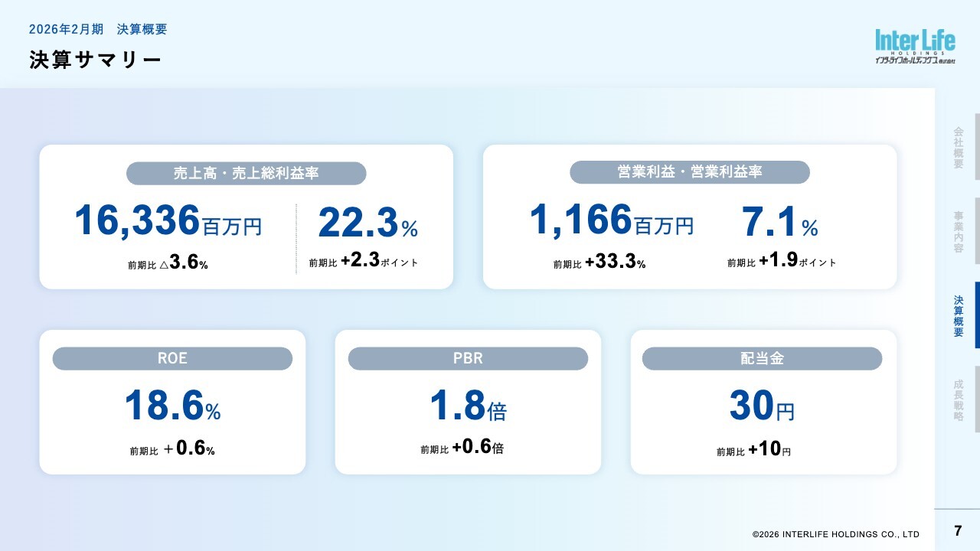Screen dimensions: 980x551
Task: Click the 1.8倍 PBR value
Action: (468, 406)
